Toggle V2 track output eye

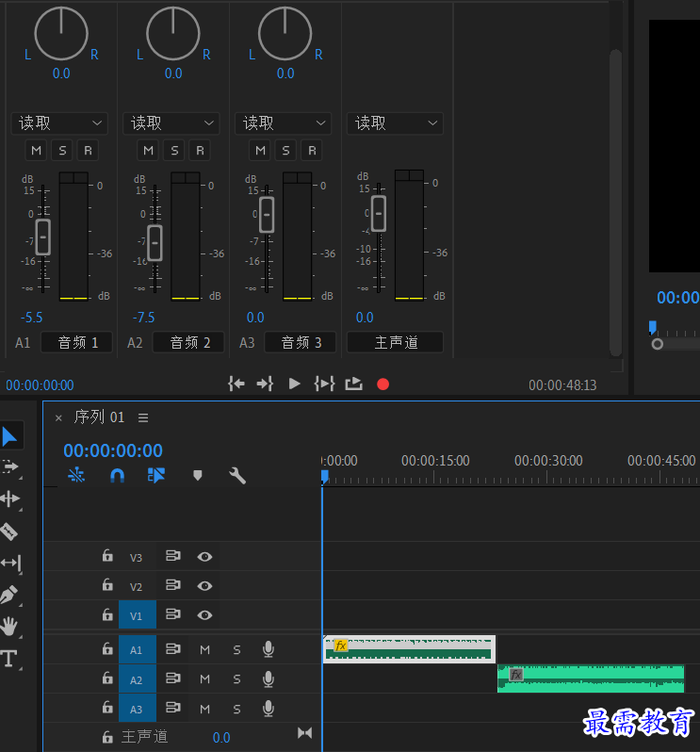(x=204, y=585)
